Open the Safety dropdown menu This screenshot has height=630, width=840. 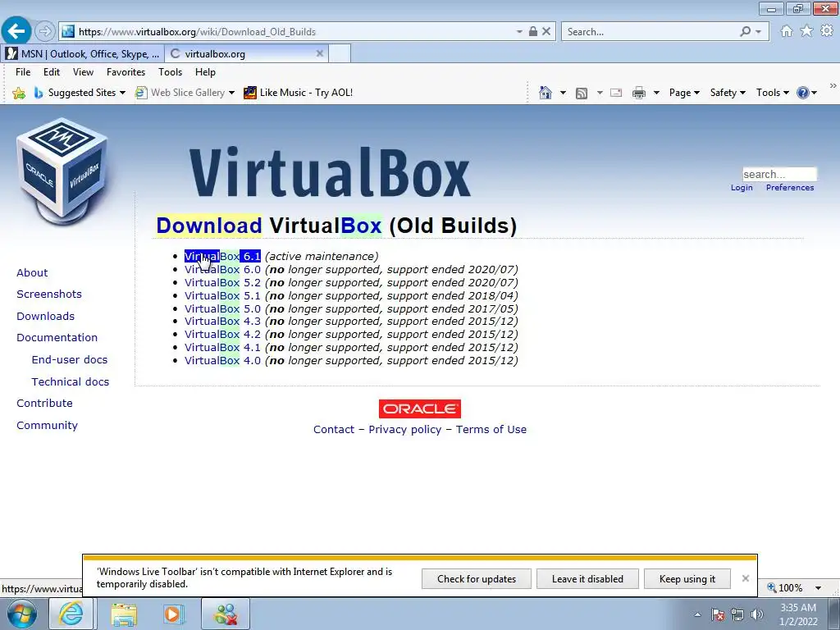[728, 93]
